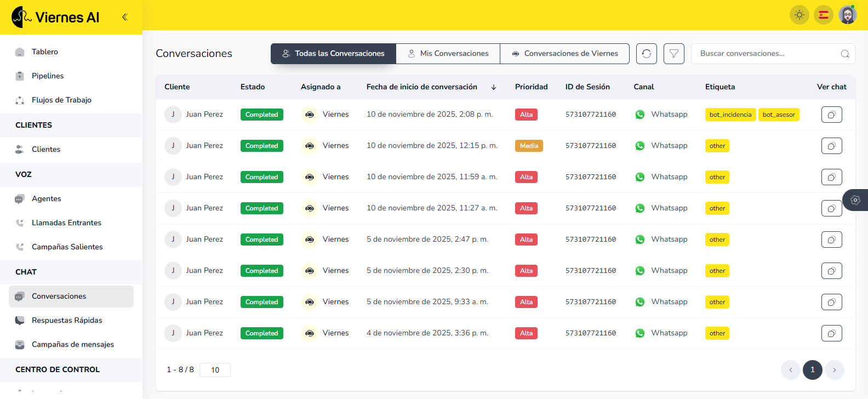
Task: Select Todas las Conversaciones tab
Action: pyautogui.click(x=333, y=54)
